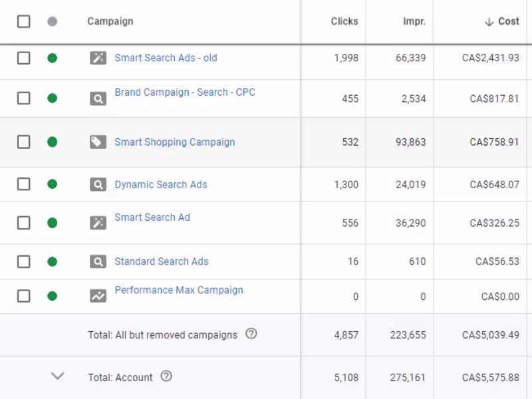Click the gray status column header dot

click(52, 21)
